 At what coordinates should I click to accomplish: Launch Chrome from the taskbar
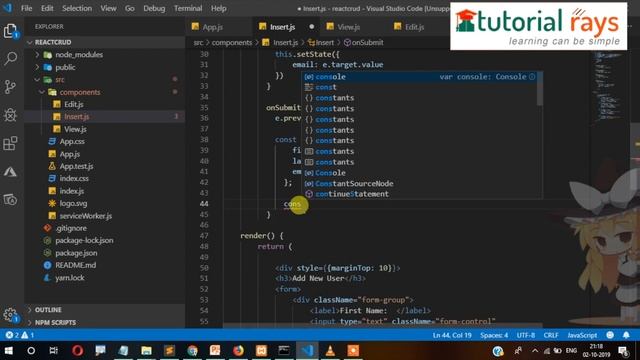193,351
